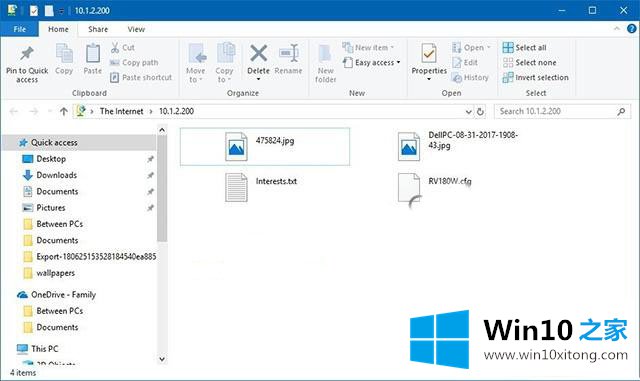The height and width of the screenshot is (381, 640).
Task: Open the Move to menu
Action: [196, 64]
